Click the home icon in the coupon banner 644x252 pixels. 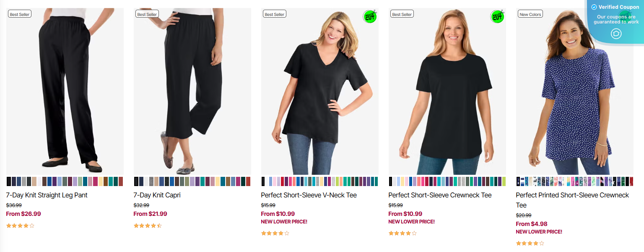(x=616, y=34)
